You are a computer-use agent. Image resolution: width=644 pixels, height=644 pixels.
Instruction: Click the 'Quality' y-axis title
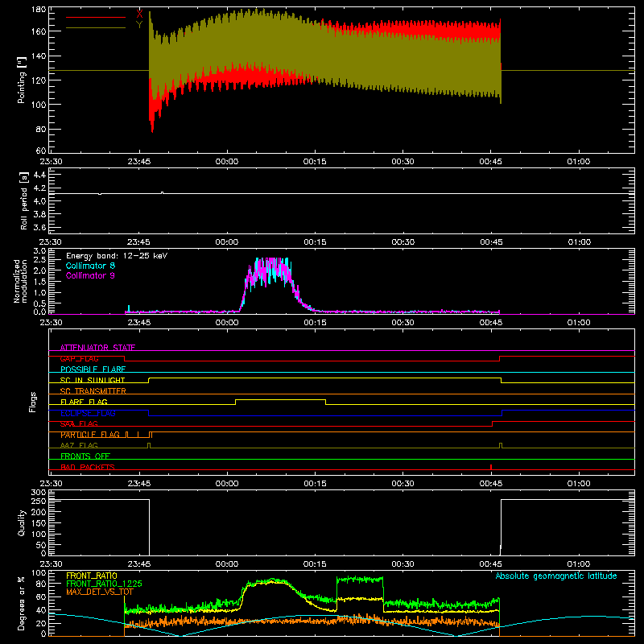coord(22,522)
